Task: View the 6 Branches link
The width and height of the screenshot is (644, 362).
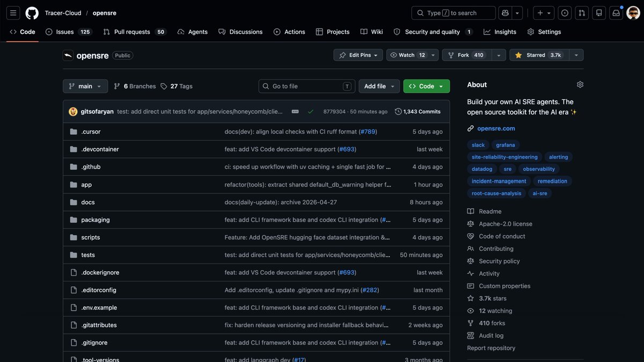Action: (x=135, y=86)
